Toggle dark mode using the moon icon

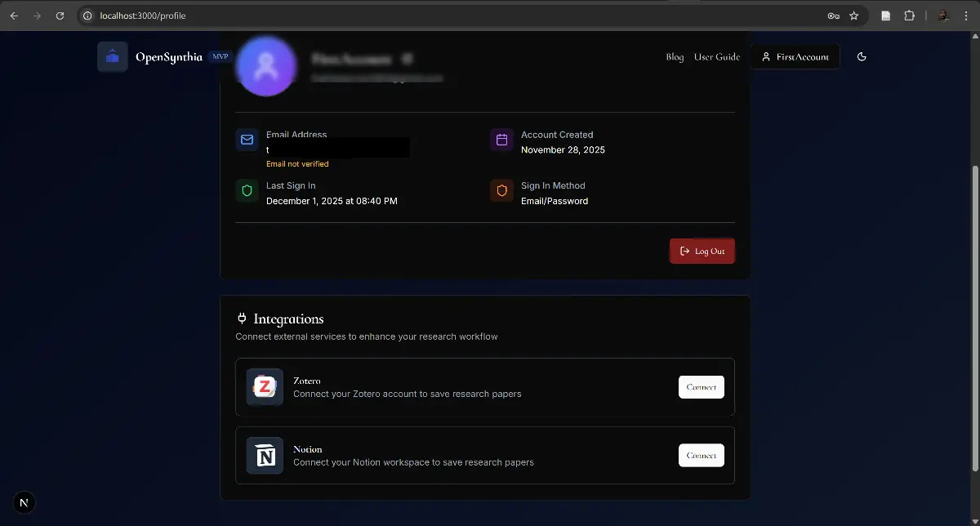862,56
